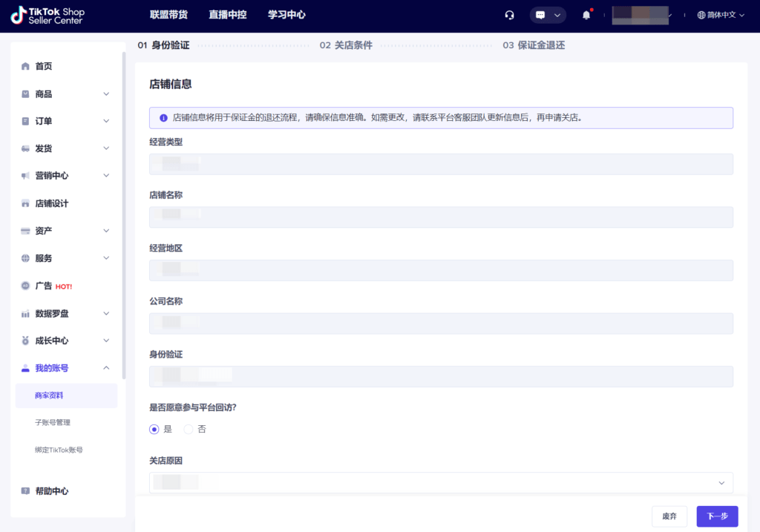
Task: Select the 店铺设计 shop design icon
Action: coord(25,203)
